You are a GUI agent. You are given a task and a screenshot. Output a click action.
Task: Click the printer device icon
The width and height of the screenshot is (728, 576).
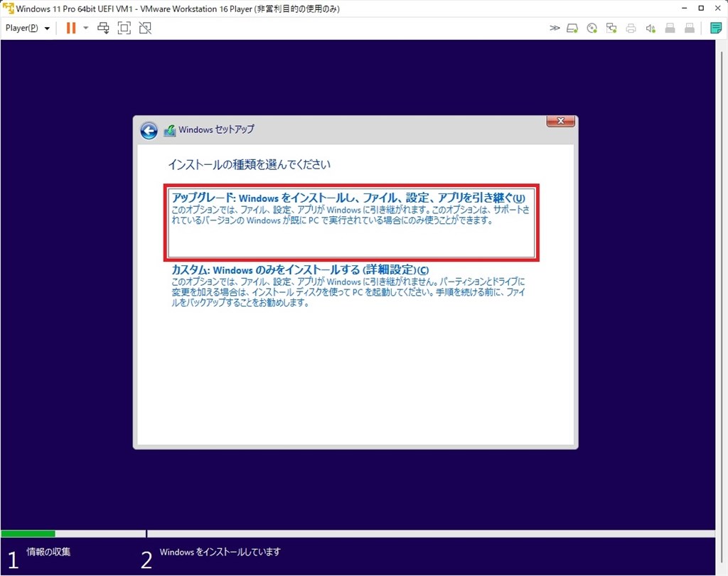click(x=631, y=28)
